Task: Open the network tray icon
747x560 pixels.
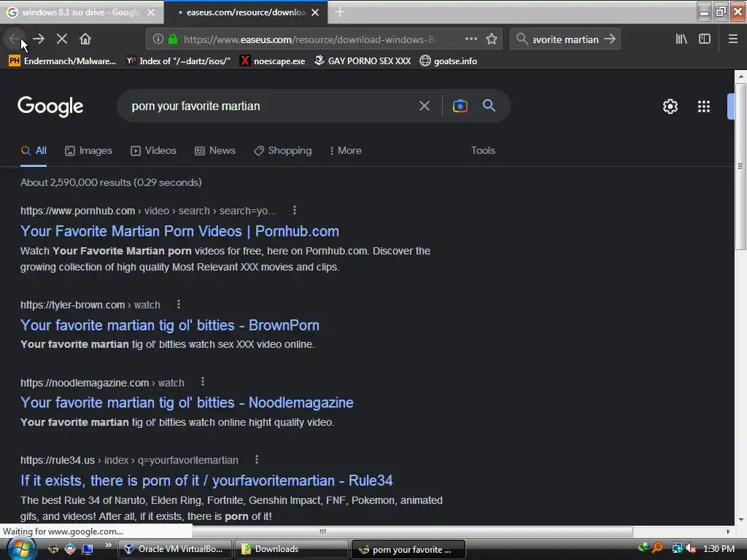Action: (677, 548)
